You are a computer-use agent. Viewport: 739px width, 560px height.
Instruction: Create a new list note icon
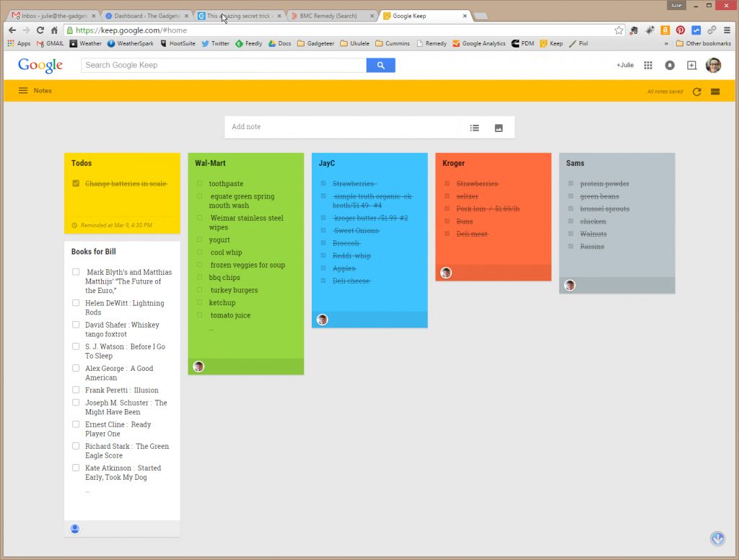tap(474, 128)
